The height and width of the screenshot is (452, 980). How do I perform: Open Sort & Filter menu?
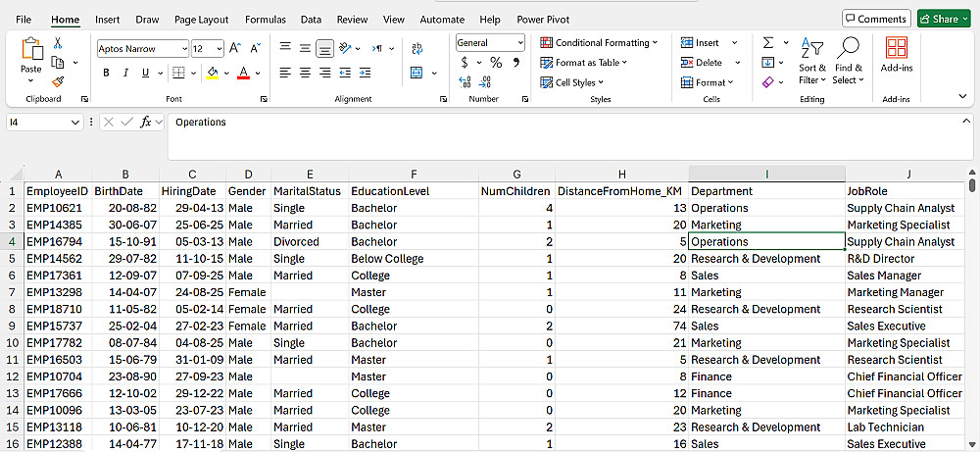811,61
